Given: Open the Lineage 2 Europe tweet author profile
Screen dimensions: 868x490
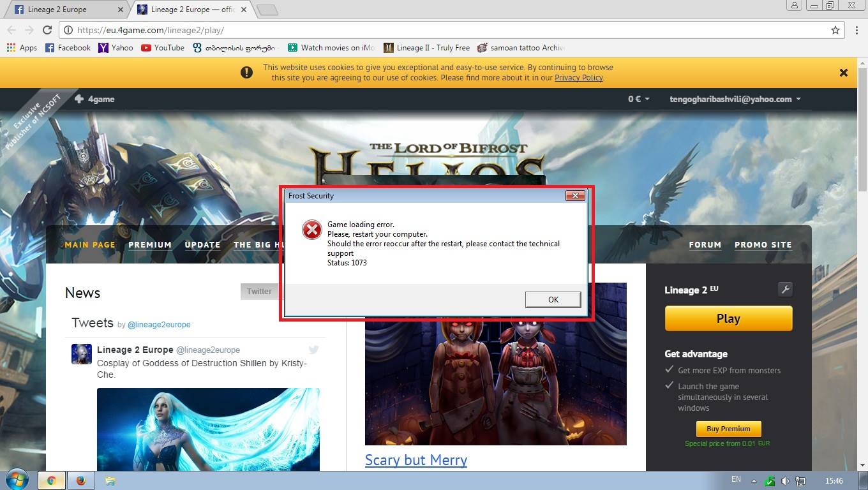Looking at the screenshot, I should tap(135, 350).
